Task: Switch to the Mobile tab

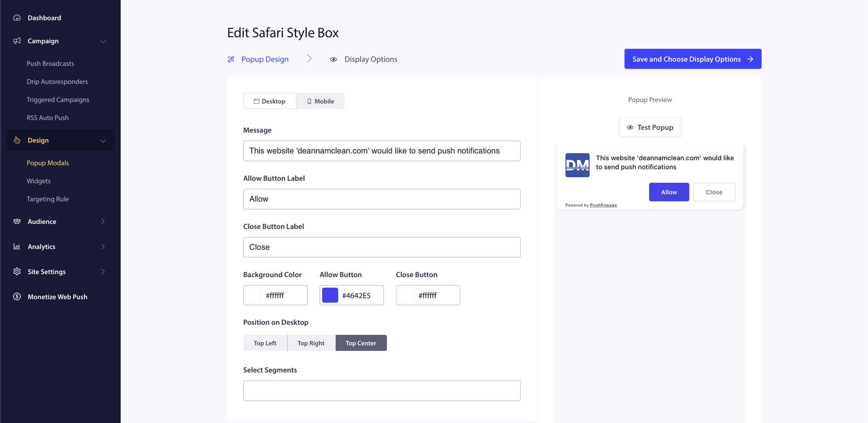Action: [321, 101]
